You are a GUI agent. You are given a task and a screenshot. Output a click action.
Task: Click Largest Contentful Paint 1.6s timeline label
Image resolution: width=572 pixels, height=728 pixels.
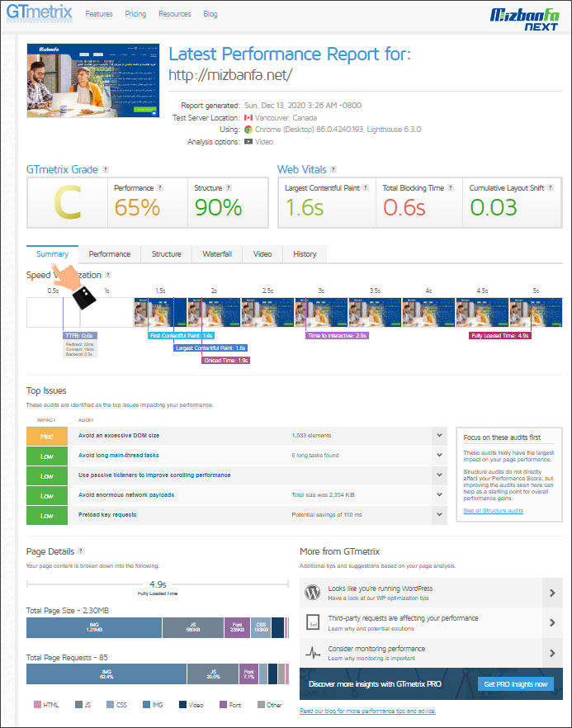click(210, 347)
